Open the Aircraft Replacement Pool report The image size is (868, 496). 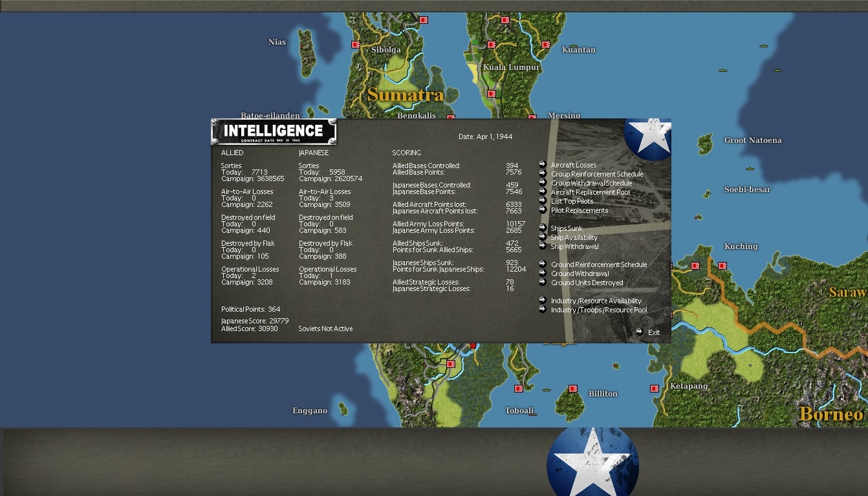coord(590,192)
